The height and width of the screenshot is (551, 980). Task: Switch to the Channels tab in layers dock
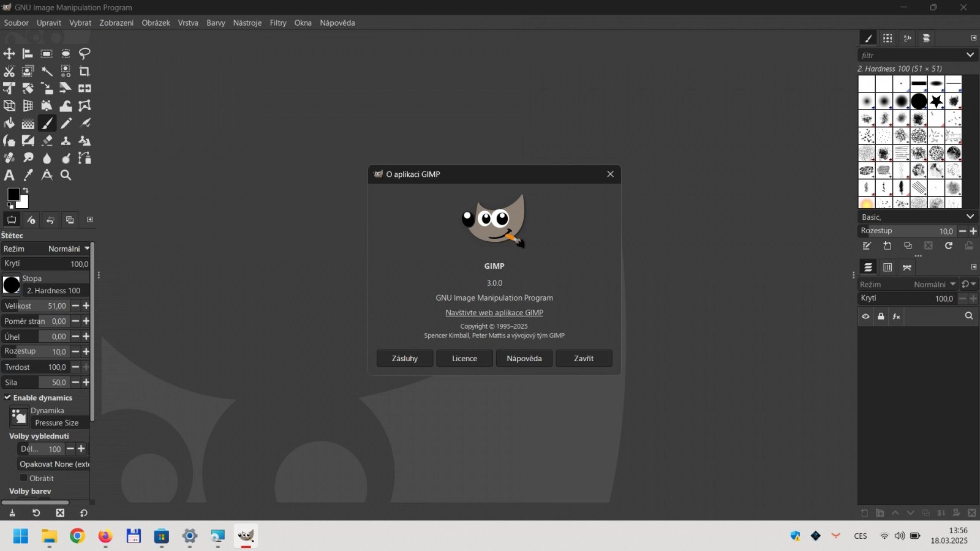tap(888, 268)
